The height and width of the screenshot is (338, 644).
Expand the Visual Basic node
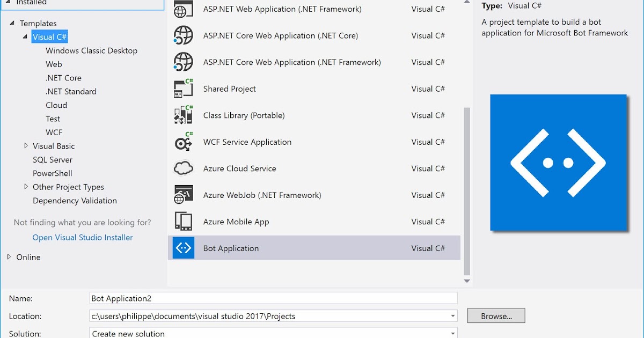(26, 145)
